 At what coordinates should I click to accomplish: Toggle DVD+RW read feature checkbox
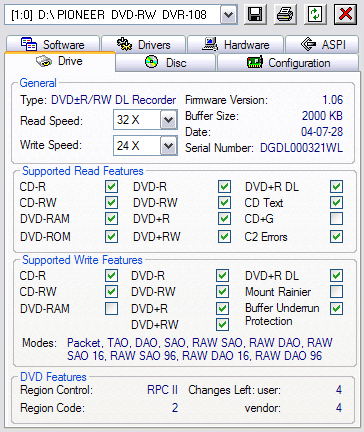click(x=224, y=237)
